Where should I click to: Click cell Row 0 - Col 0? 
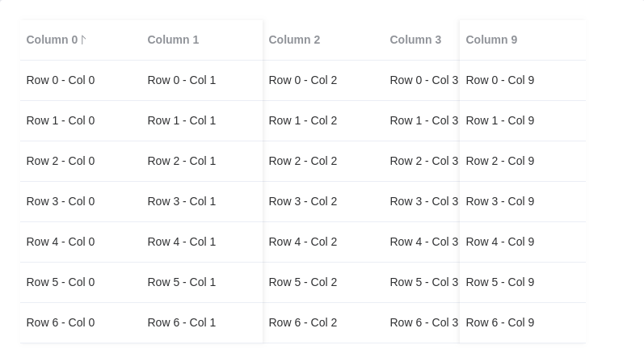pos(61,80)
